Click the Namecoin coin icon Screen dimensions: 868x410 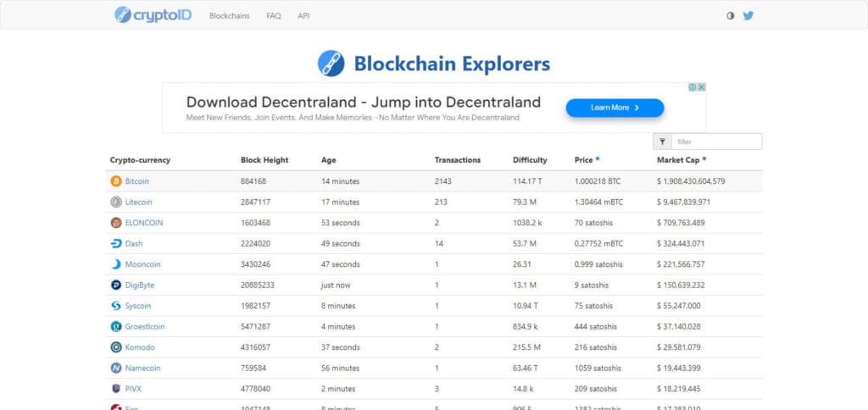coord(115,368)
